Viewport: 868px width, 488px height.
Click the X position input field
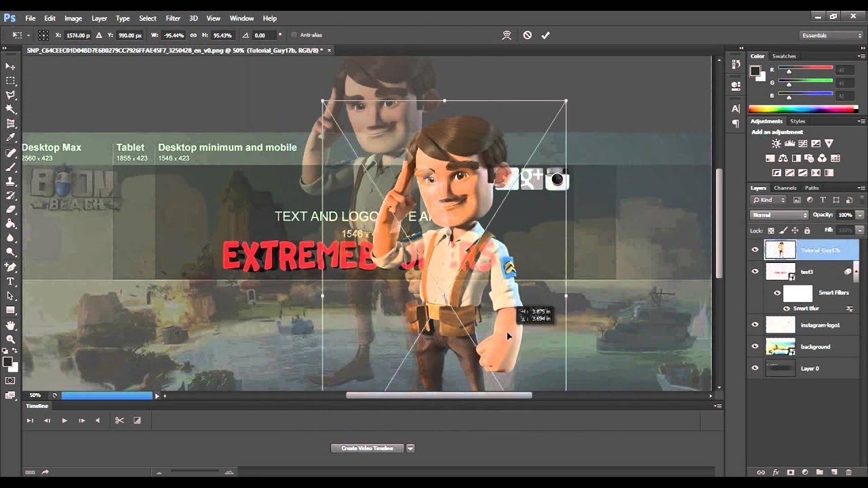tap(77, 35)
